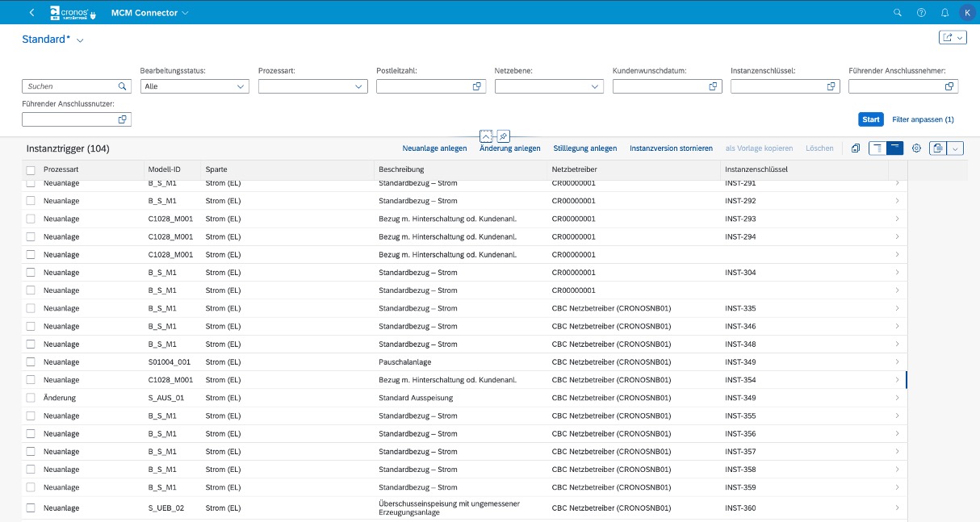Open details arrow for INST-335 row
This screenshot has height=522, width=980.
(x=898, y=308)
